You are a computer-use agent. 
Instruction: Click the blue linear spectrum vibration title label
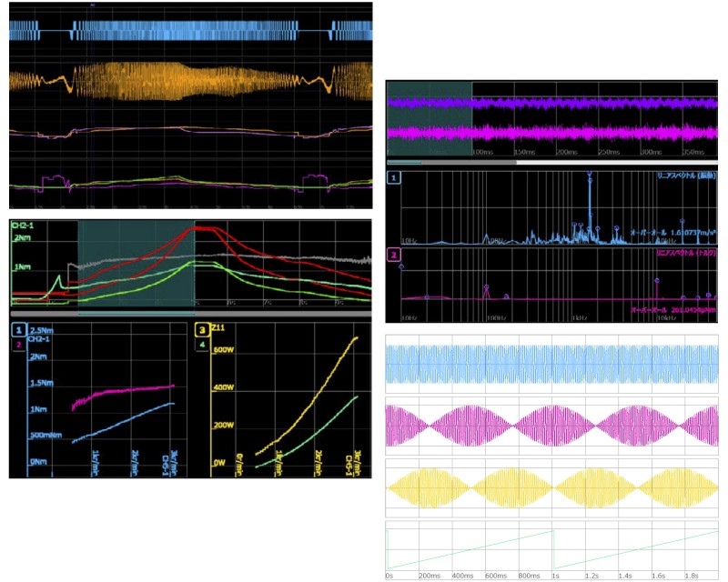[x=686, y=176]
